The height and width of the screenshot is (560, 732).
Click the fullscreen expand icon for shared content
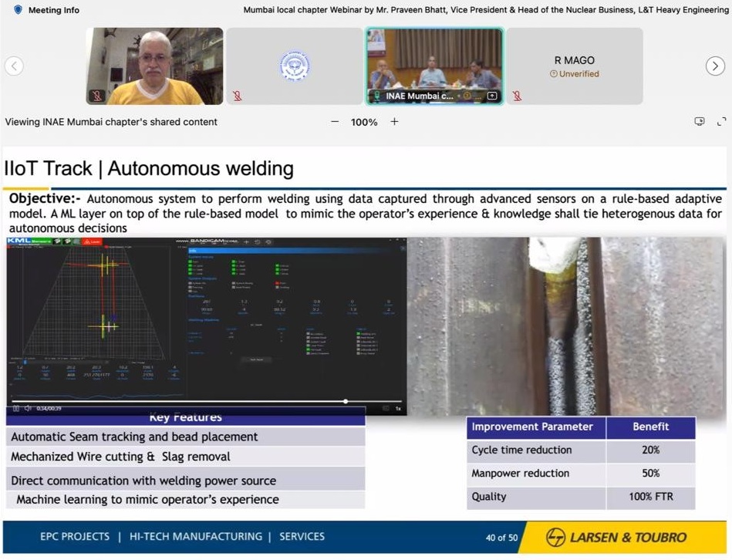pyautogui.click(x=722, y=122)
